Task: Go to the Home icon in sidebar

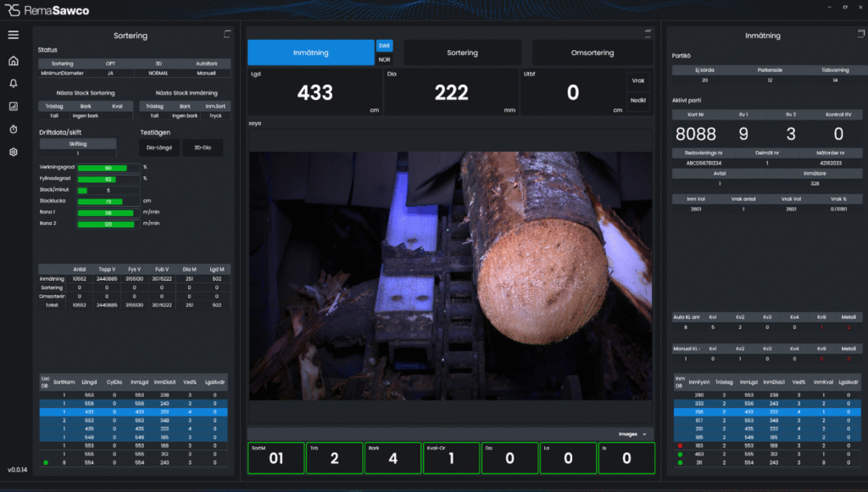Action: click(13, 61)
